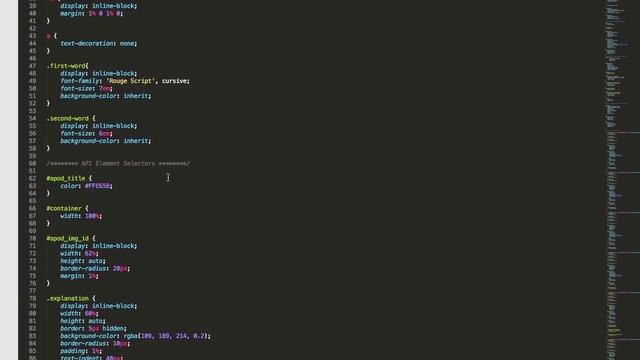Screen dimensions: 640x360
Task: Click 'height: auto' on line 81
Action: click(x=82, y=321)
